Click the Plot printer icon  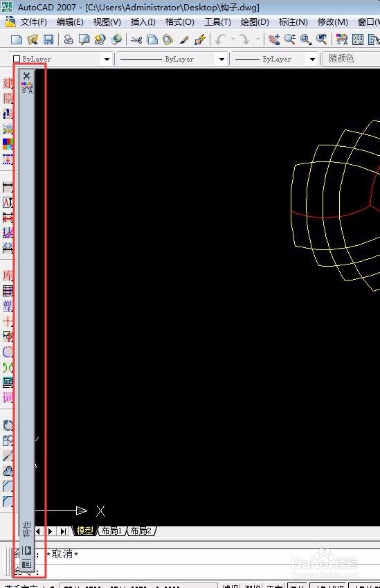[69, 39]
